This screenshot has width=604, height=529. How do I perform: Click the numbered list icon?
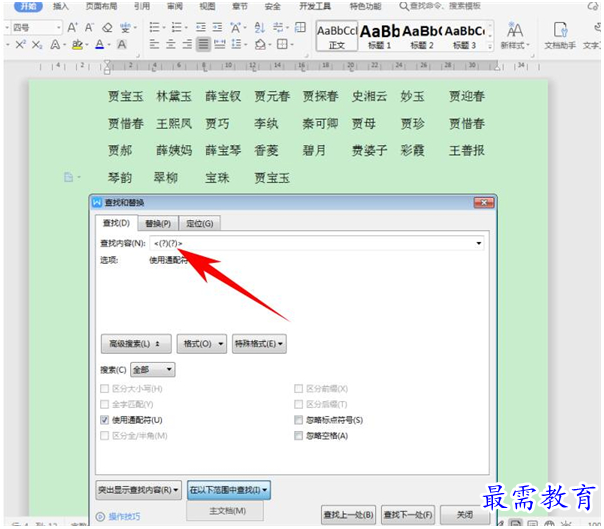coord(177,27)
